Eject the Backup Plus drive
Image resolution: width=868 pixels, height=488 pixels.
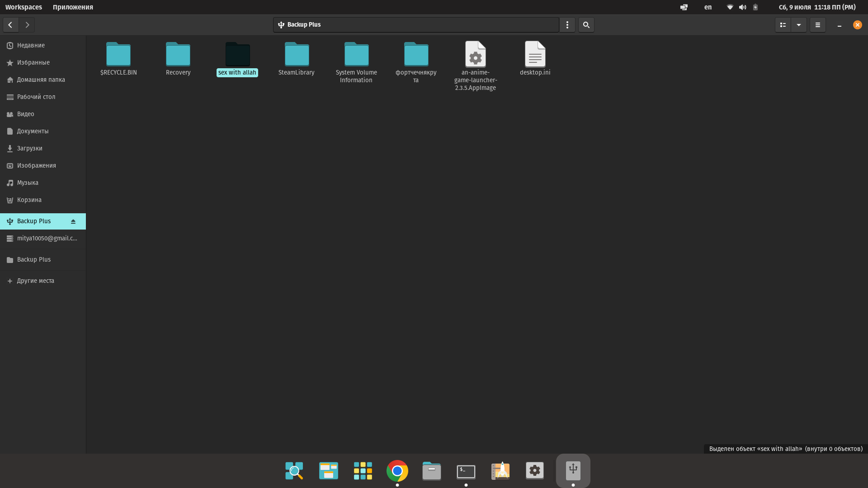coord(73,221)
